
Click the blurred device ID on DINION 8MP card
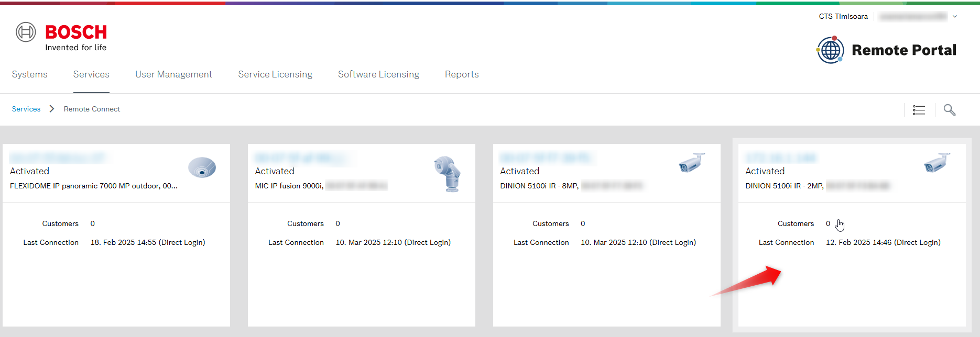pyautogui.click(x=546, y=158)
